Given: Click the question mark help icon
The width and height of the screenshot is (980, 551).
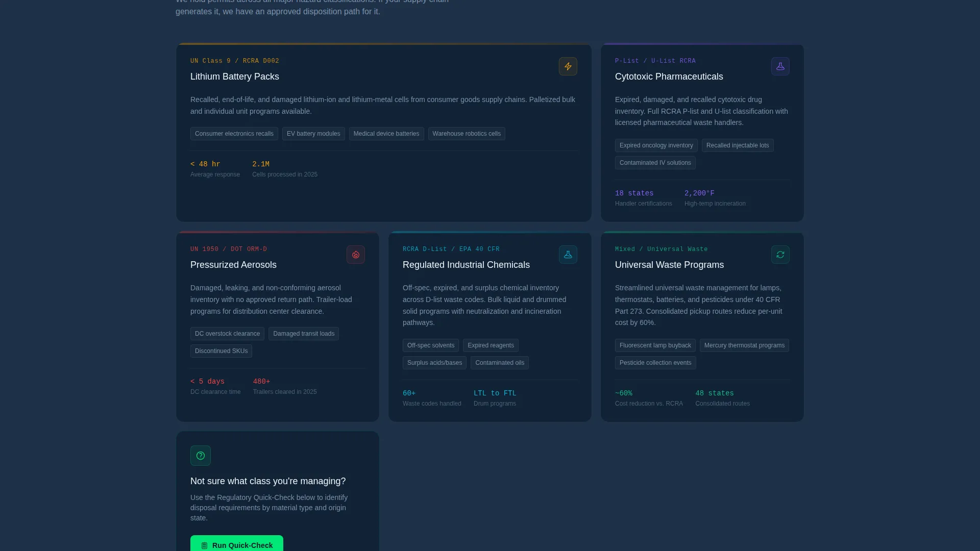Looking at the screenshot, I should [x=201, y=456].
